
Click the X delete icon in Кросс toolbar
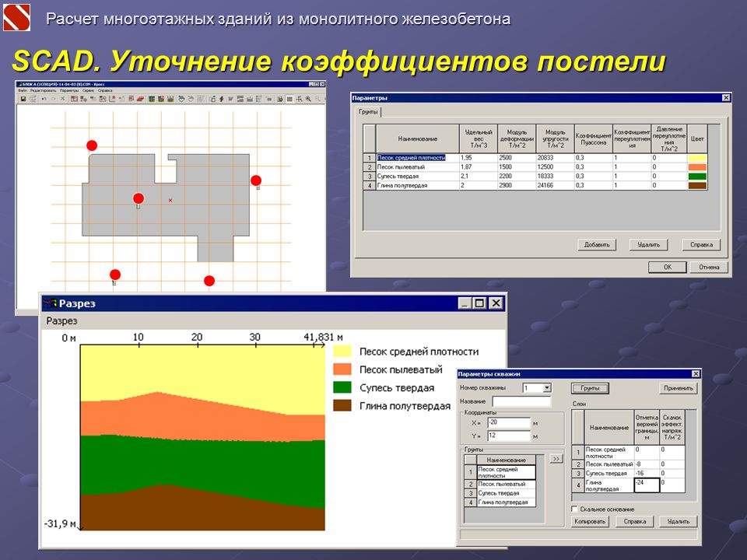click(x=62, y=99)
